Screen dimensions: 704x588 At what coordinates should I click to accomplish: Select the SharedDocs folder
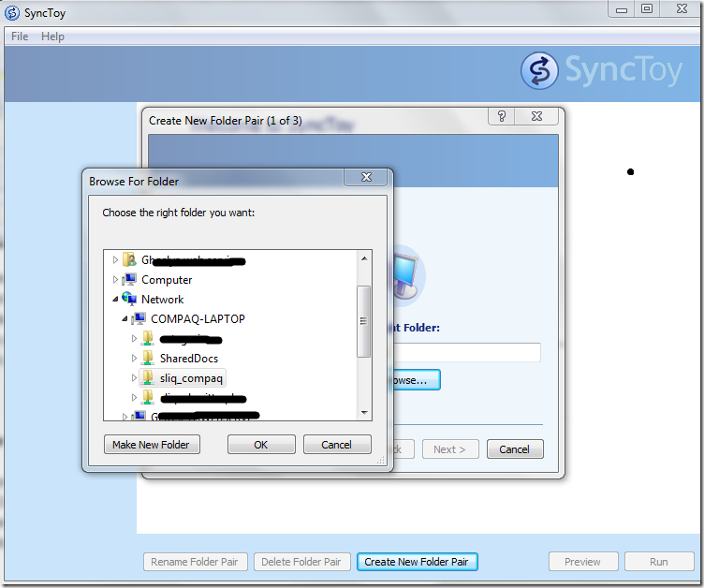(x=189, y=359)
